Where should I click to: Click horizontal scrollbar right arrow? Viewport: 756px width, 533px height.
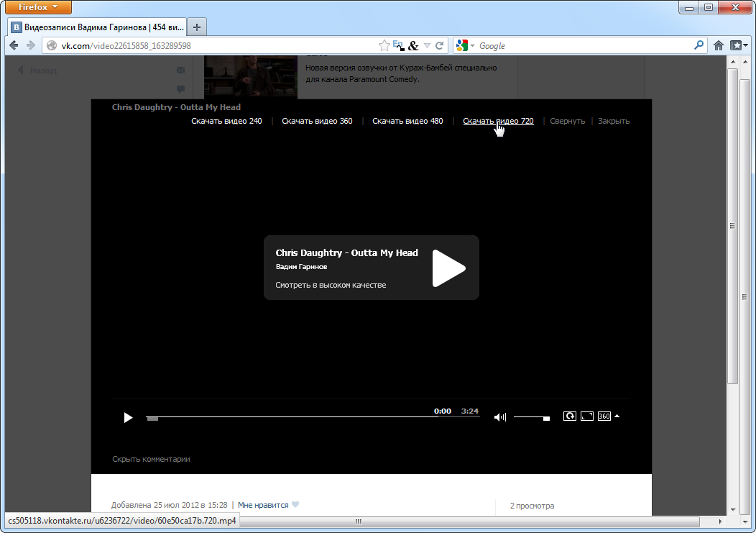tap(721, 521)
